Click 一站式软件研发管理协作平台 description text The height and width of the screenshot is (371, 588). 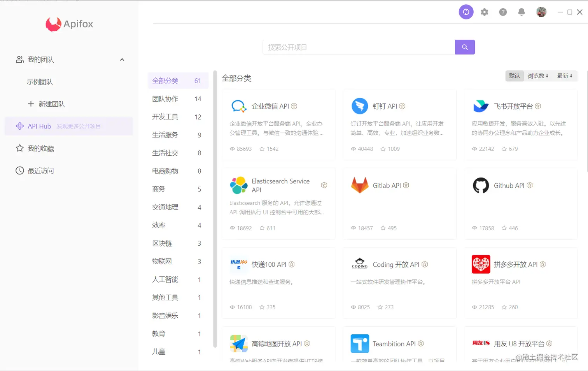pyautogui.click(x=388, y=282)
